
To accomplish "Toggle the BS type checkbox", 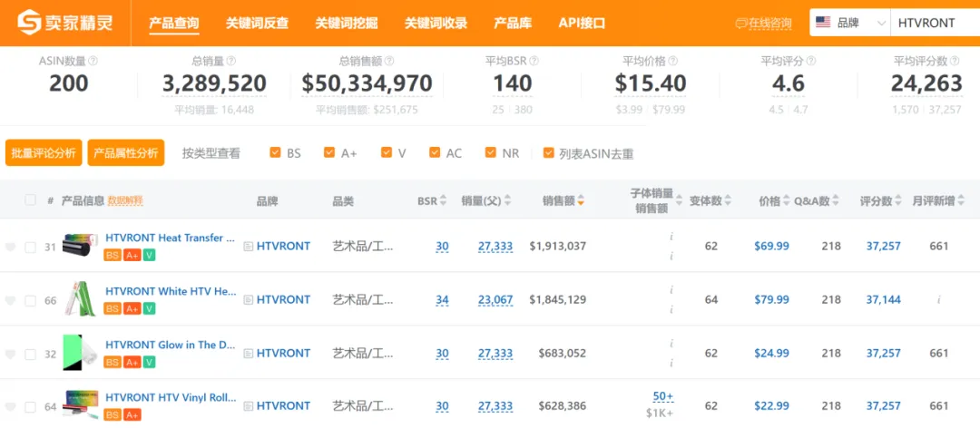I will [275, 152].
